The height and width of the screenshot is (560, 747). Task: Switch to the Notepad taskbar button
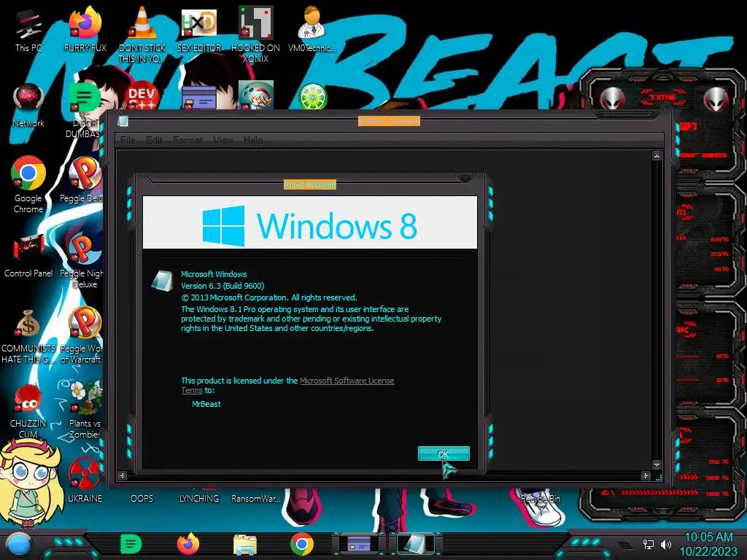[x=415, y=544]
